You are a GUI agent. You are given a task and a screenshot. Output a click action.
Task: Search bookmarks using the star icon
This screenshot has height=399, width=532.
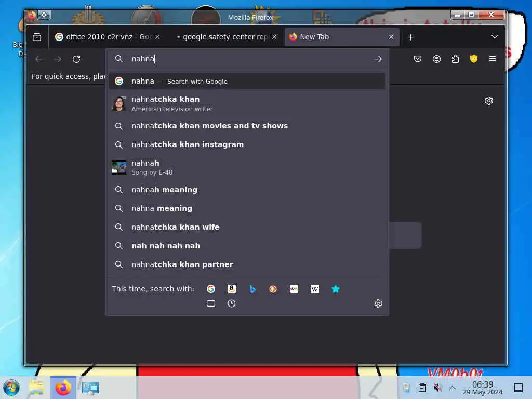click(335, 289)
